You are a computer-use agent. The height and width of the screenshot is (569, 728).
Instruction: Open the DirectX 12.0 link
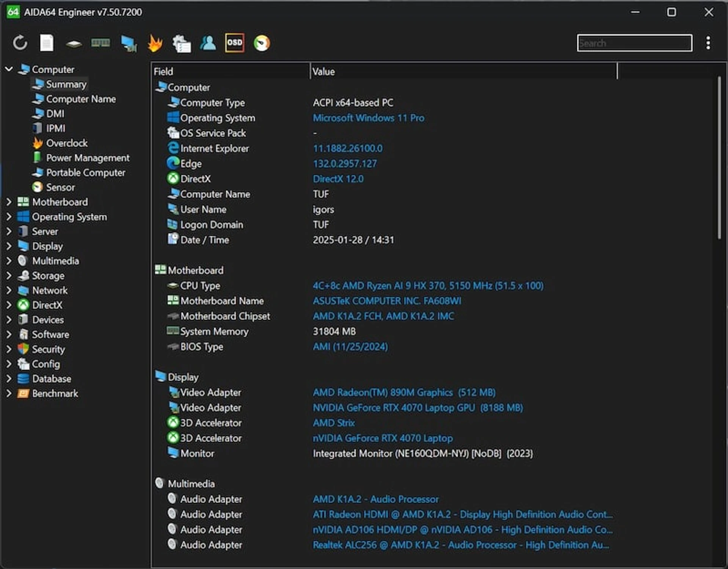[x=338, y=179]
